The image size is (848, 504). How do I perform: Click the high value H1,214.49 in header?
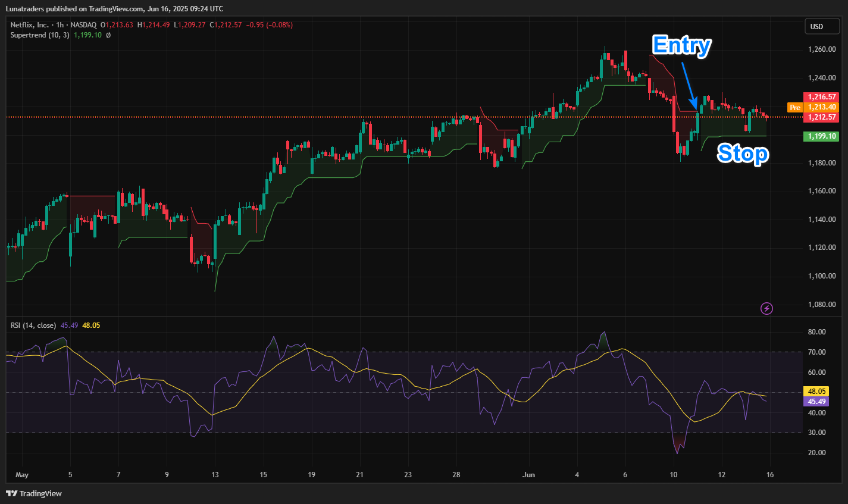pos(154,25)
